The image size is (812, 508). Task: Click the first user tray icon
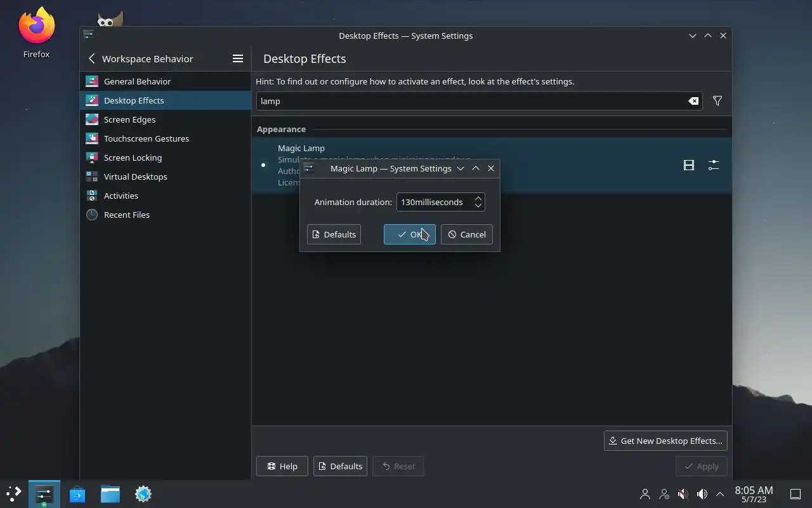(645, 493)
